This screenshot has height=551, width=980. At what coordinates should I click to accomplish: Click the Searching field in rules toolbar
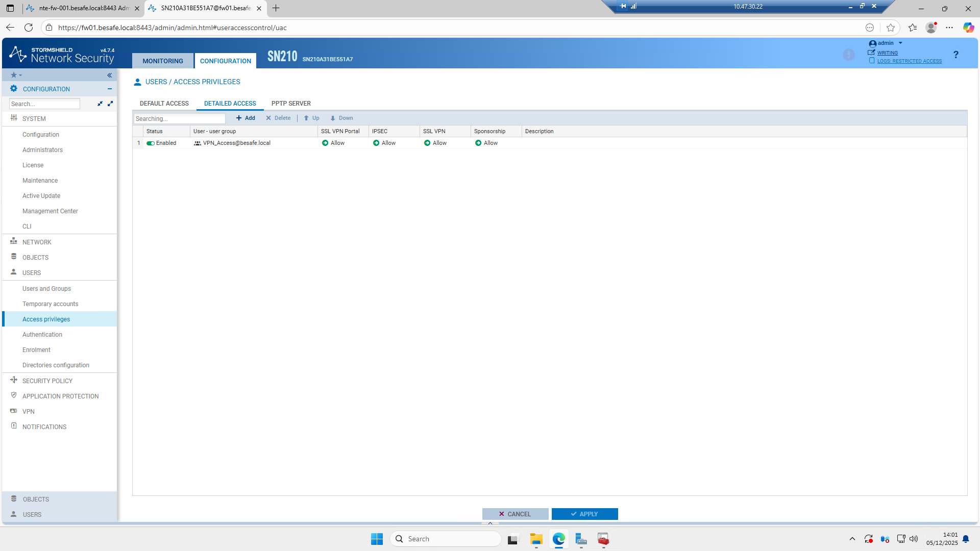[179, 118]
